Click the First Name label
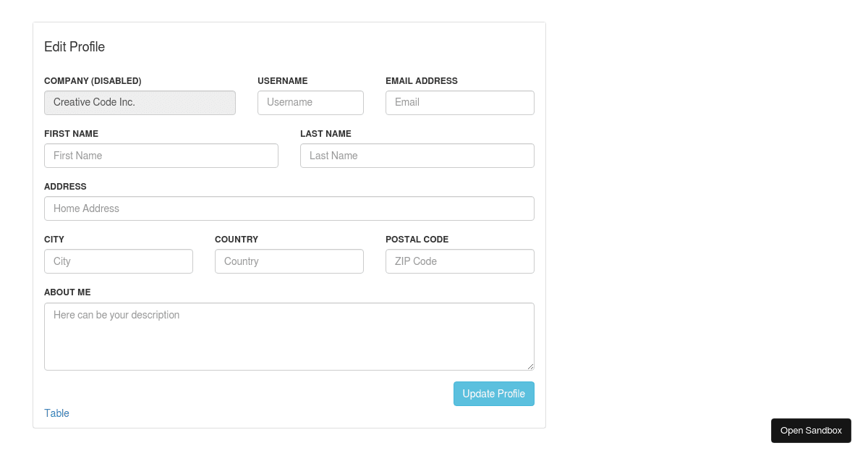The image size is (868, 456). [71, 133]
